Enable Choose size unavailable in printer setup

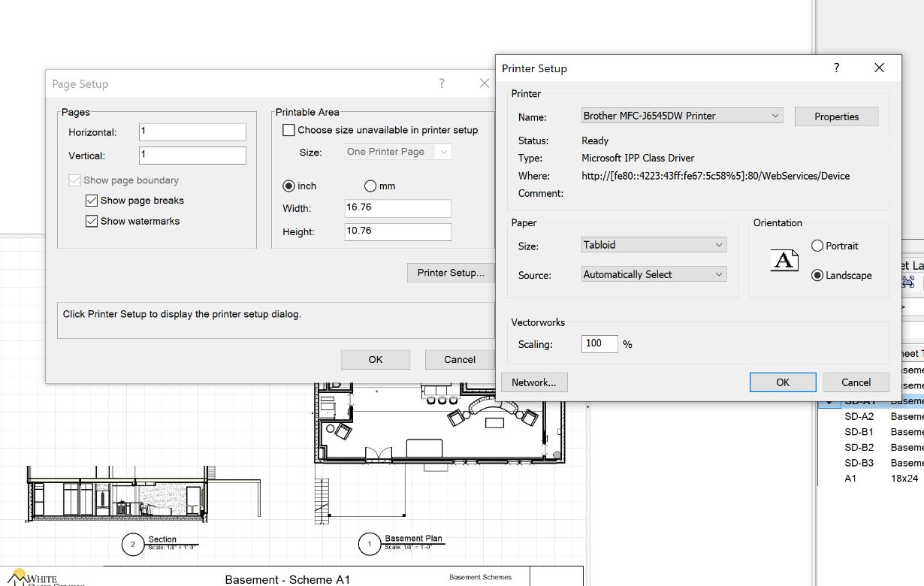tap(288, 130)
